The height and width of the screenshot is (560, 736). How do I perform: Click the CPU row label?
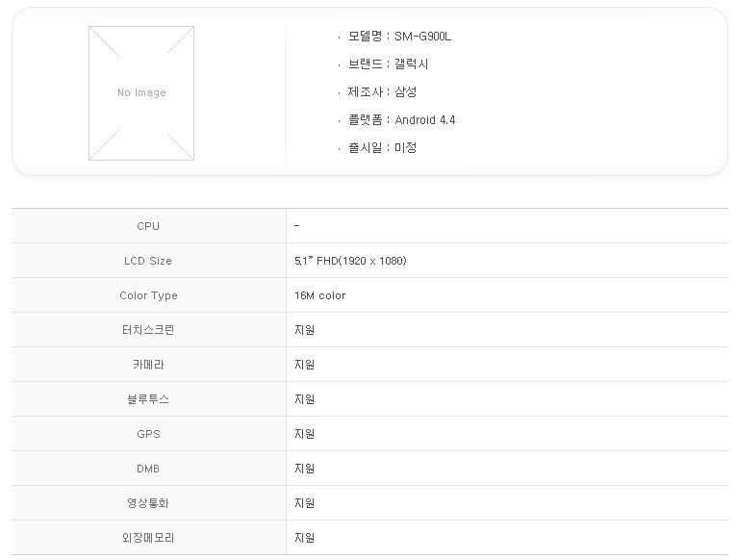click(148, 226)
